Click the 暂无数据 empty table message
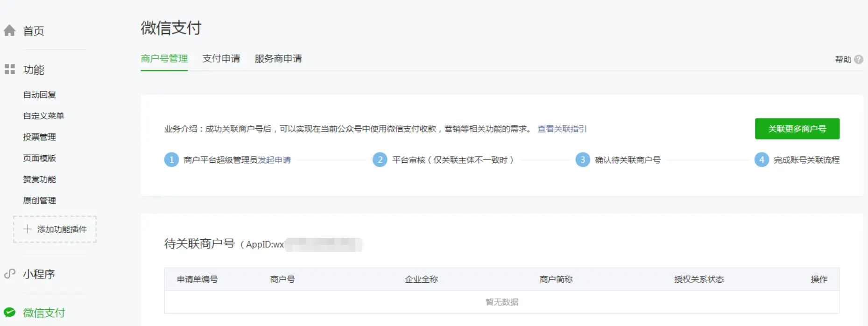868x326 pixels. (x=502, y=302)
